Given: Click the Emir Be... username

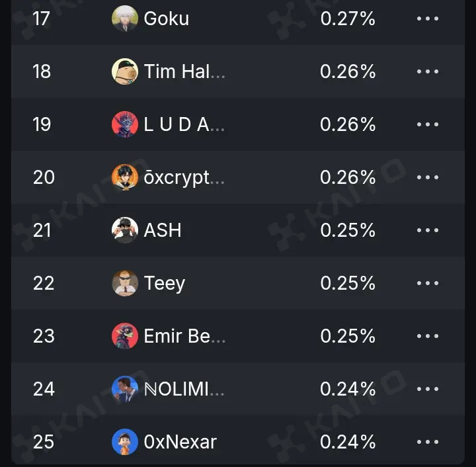Looking at the screenshot, I should coord(184,336).
